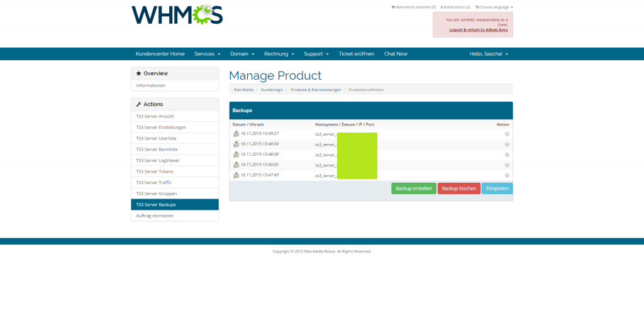Select radio button for 13:48:08 backup
Screen dimensions: 644x331
pos(507,155)
